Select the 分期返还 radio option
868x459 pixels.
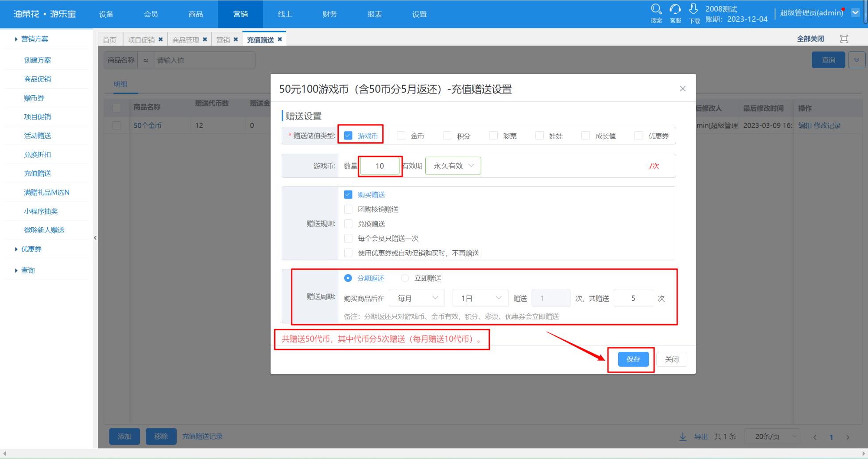coord(348,278)
